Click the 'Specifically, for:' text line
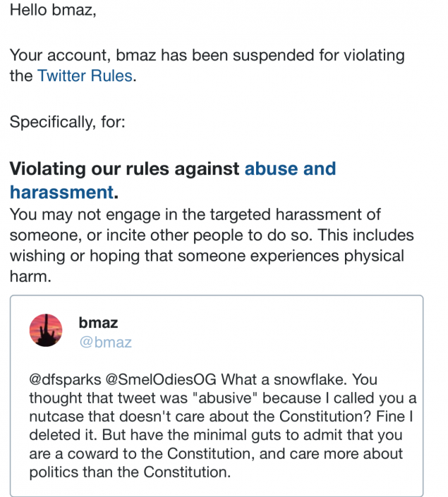Viewport: 448px width, 497px height. coord(68,122)
